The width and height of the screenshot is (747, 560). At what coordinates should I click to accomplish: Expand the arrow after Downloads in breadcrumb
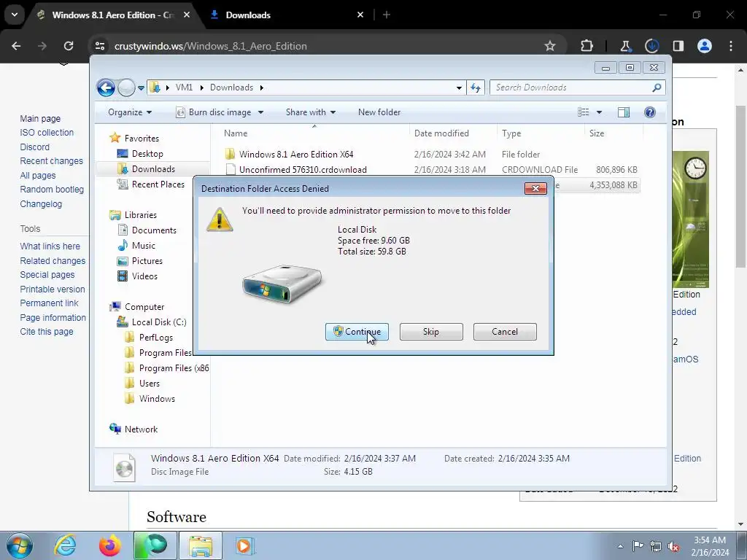coord(262,87)
